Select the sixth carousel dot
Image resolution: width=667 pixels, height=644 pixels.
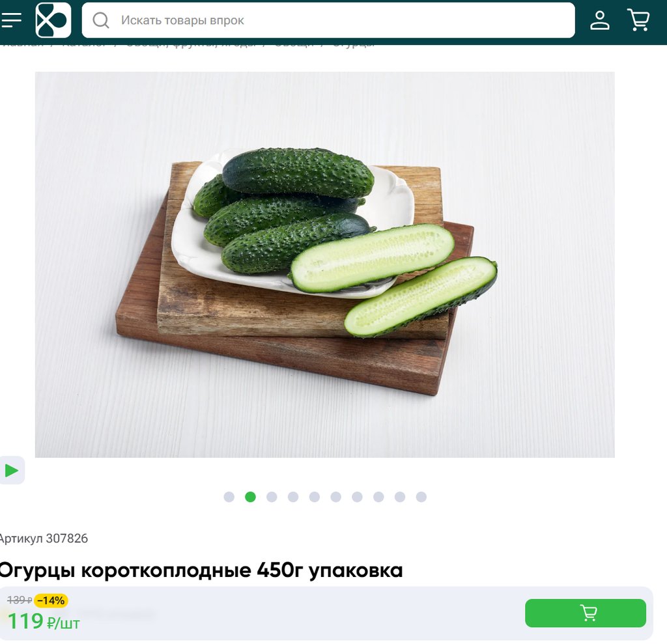point(335,497)
